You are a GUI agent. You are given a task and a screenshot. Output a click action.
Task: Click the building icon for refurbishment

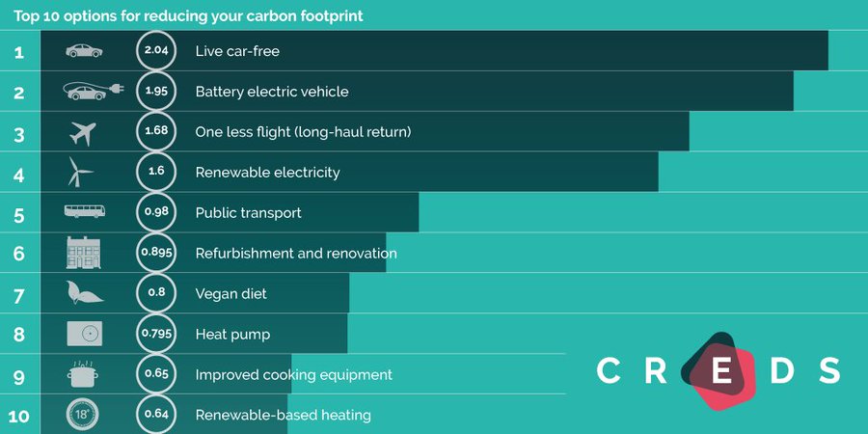pos(83,253)
